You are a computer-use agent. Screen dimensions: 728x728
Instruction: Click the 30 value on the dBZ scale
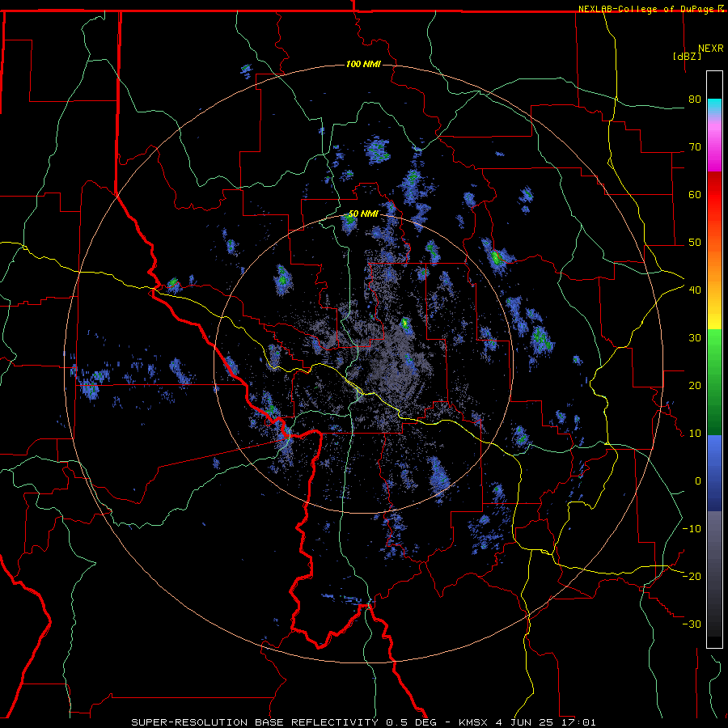(695, 337)
